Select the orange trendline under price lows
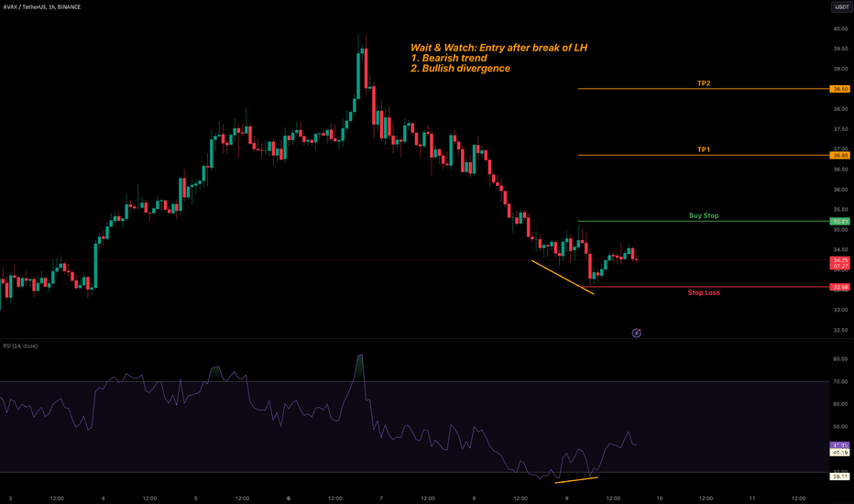Viewport: 854px width, 504px height. pos(564,278)
